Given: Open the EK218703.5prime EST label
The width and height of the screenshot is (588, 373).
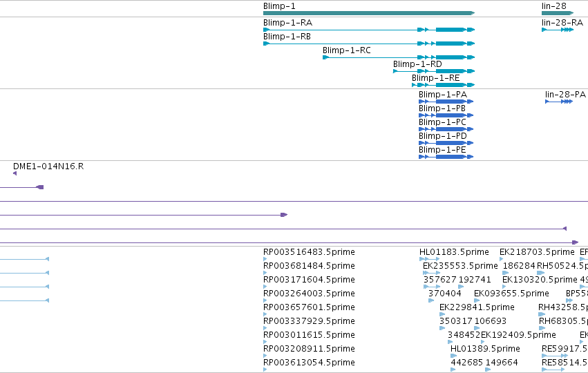Looking at the screenshot, I should coord(537,252).
